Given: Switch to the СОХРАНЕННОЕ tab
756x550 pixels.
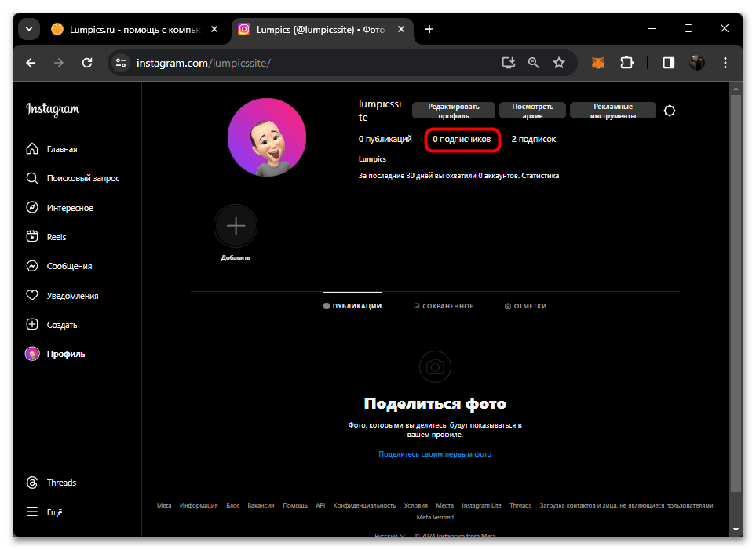Looking at the screenshot, I should click(x=444, y=306).
